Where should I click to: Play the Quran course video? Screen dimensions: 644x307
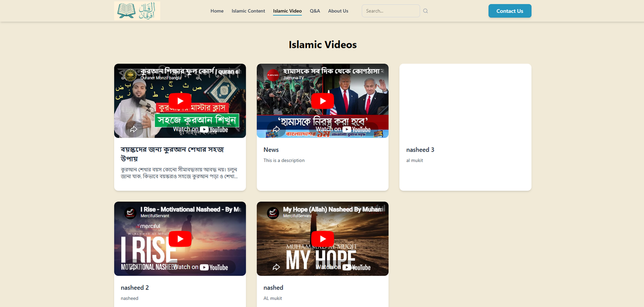click(180, 101)
